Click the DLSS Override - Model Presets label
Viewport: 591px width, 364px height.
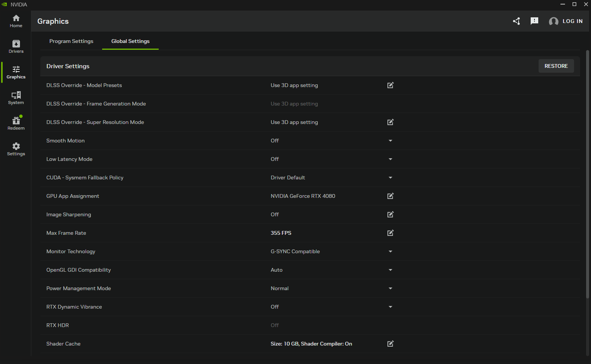click(x=84, y=85)
